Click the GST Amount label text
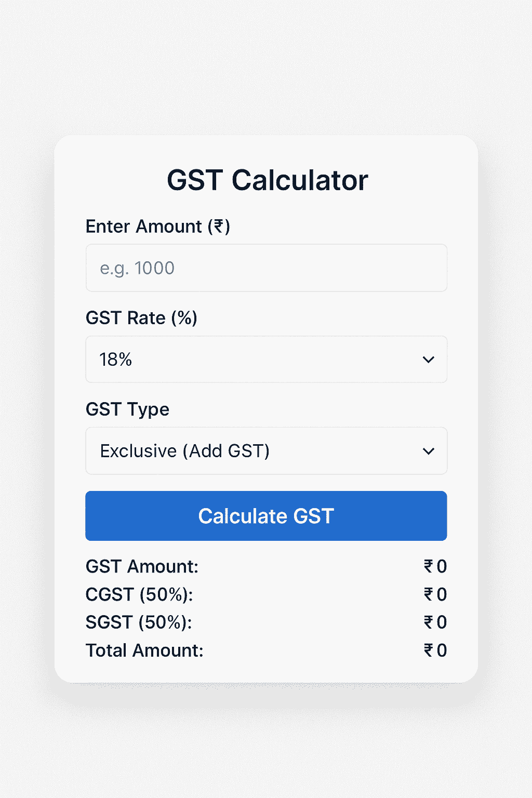Screen dimensions: 532x798 tap(142, 566)
